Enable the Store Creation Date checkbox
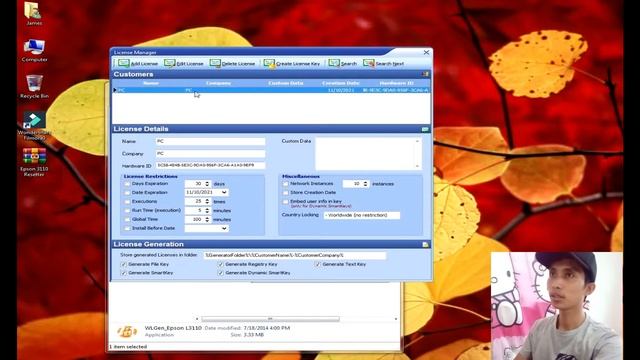The height and width of the screenshot is (360, 640). click(x=285, y=193)
